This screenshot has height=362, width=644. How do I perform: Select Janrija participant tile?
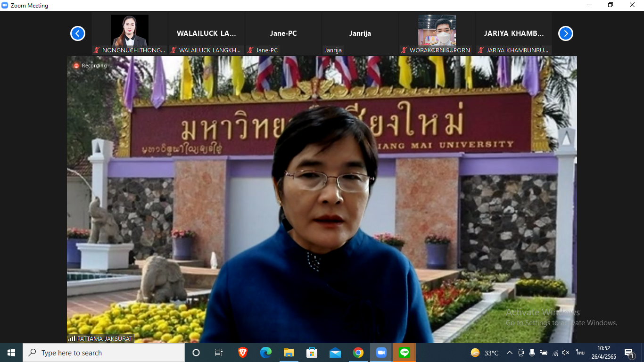pyautogui.click(x=360, y=34)
